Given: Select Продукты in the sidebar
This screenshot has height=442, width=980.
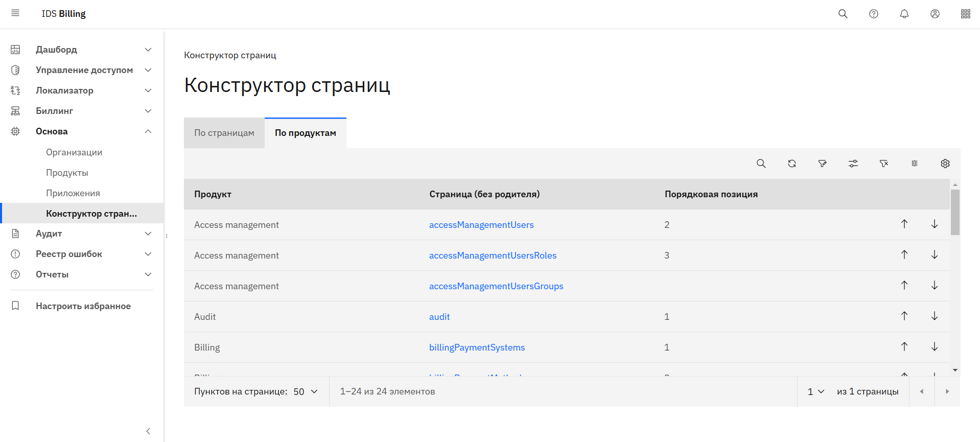Looking at the screenshot, I should [67, 173].
